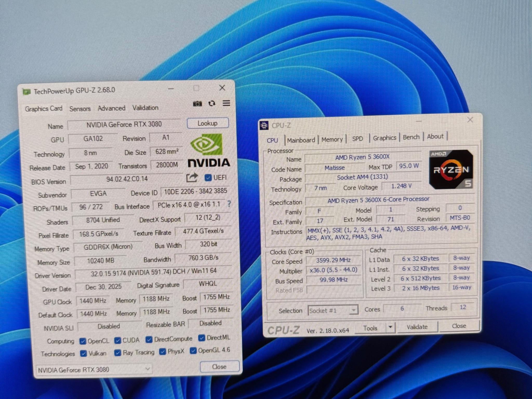Click the Bandwidth value 760.3 GB/s
The image size is (532, 399).
pyautogui.click(x=203, y=258)
